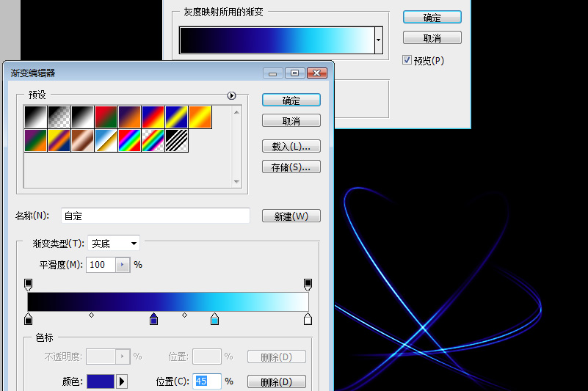Click the smoothness value field showing 100
Viewport: 588px width, 391px height.
(101, 265)
